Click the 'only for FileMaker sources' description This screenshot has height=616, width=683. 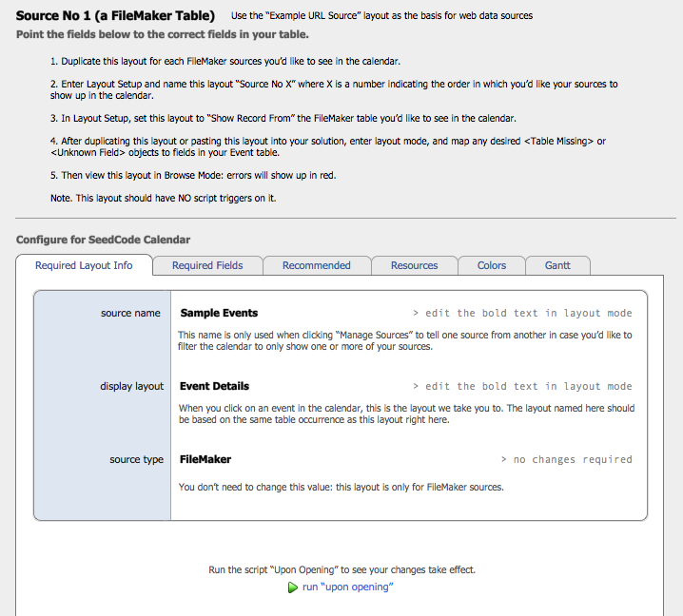(x=341, y=487)
